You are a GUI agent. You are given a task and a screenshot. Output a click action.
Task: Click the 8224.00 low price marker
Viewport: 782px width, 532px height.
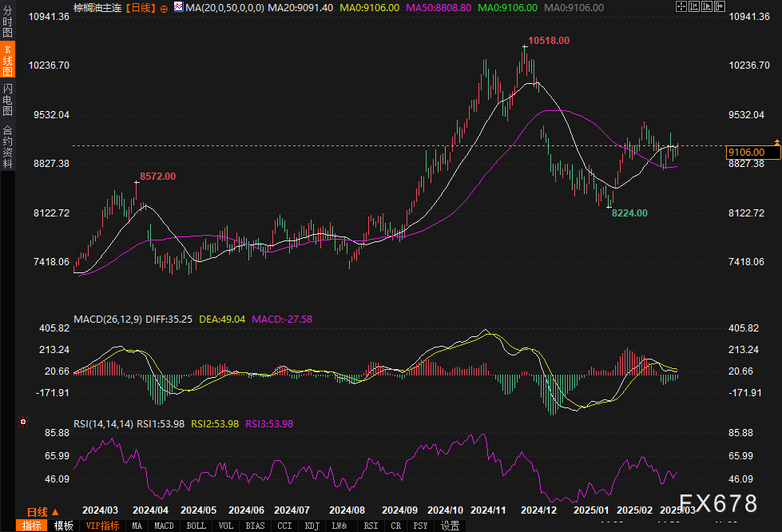[x=629, y=213]
